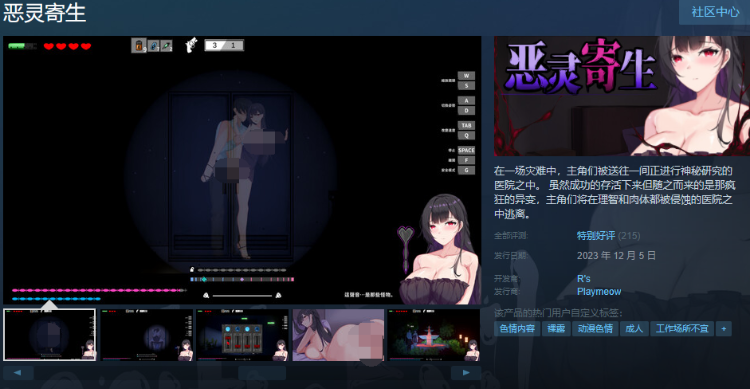
Task: Select the thumbnail showing switch control panel
Action: (243, 334)
